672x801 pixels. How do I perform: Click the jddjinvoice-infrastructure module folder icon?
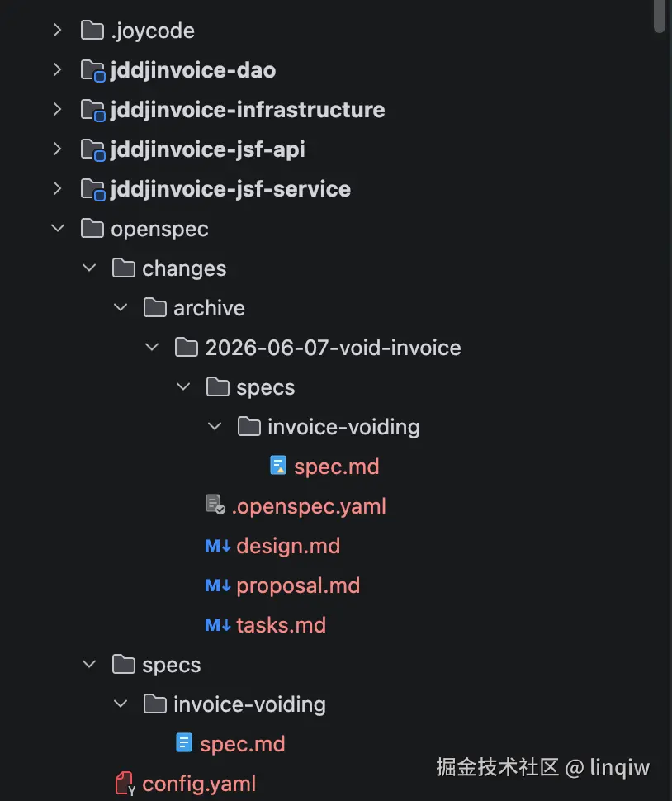click(x=93, y=111)
